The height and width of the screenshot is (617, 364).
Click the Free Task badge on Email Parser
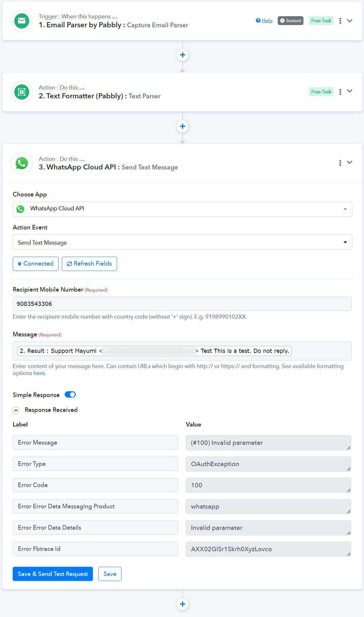(x=321, y=21)
